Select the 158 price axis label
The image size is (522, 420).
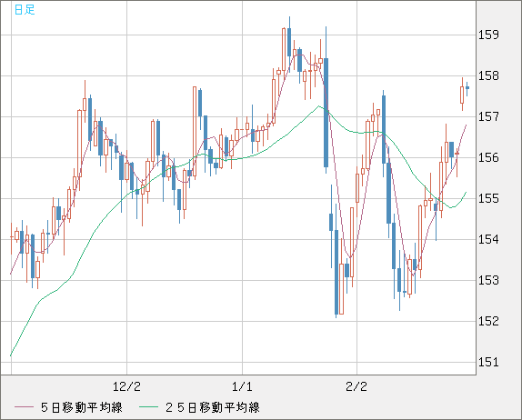point(488,75)
